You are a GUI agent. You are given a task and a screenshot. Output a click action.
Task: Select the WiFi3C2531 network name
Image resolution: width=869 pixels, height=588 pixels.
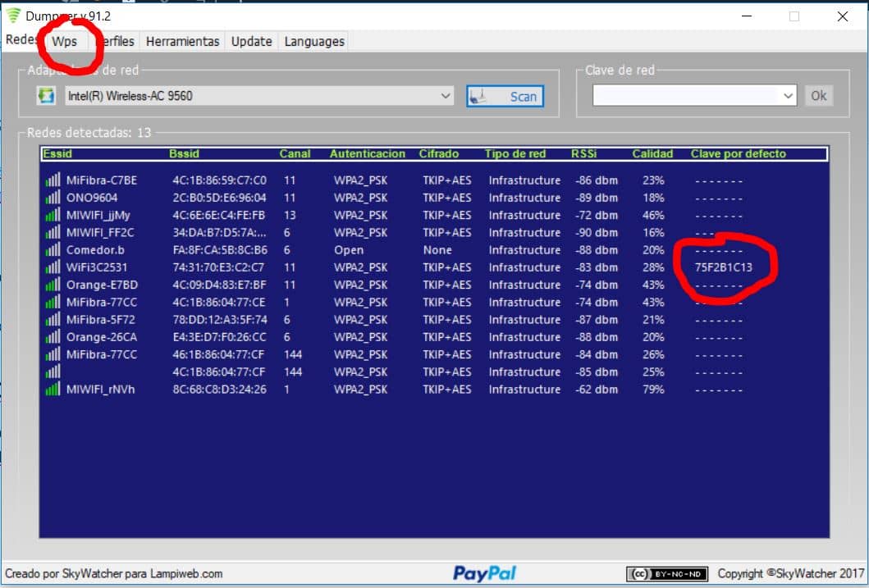coord(97,267)
